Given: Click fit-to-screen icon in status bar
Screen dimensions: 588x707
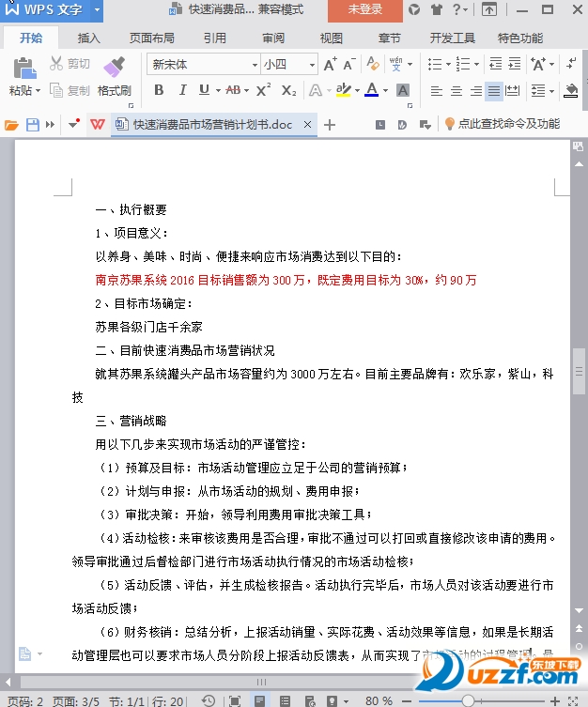Looking at the screenshot, I should [x=235, y=700].
